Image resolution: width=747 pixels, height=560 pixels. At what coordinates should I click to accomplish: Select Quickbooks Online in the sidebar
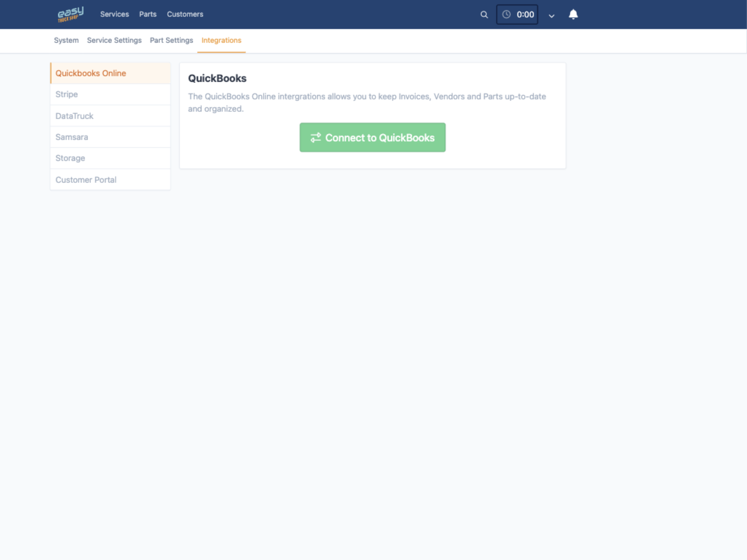110,73
